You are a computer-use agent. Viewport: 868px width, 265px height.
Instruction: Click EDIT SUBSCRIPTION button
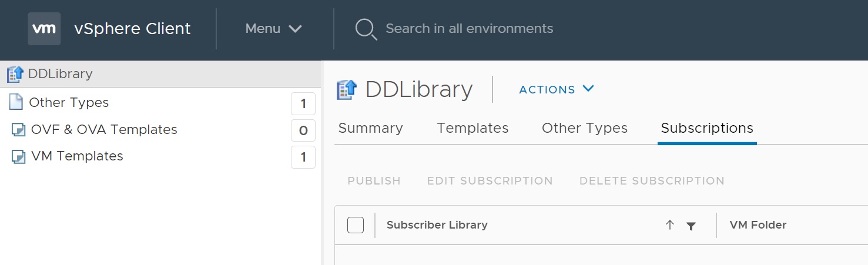pos(490,181)
